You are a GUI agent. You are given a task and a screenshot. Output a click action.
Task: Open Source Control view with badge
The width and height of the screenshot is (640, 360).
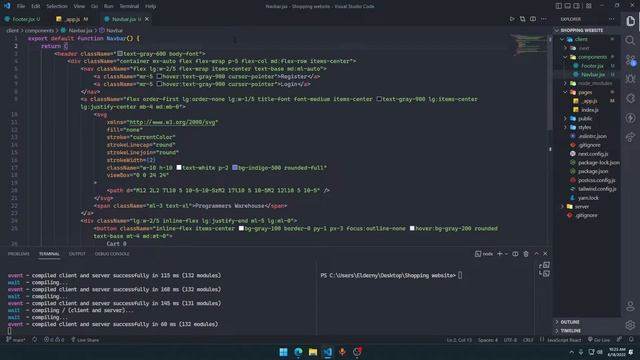pos(631,60)
